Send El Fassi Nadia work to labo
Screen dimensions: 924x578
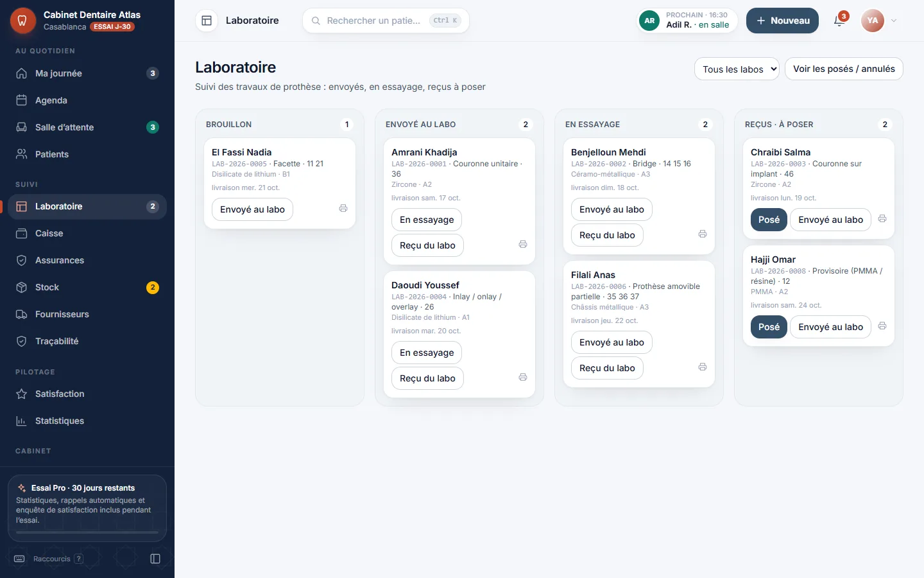point(252,209)
